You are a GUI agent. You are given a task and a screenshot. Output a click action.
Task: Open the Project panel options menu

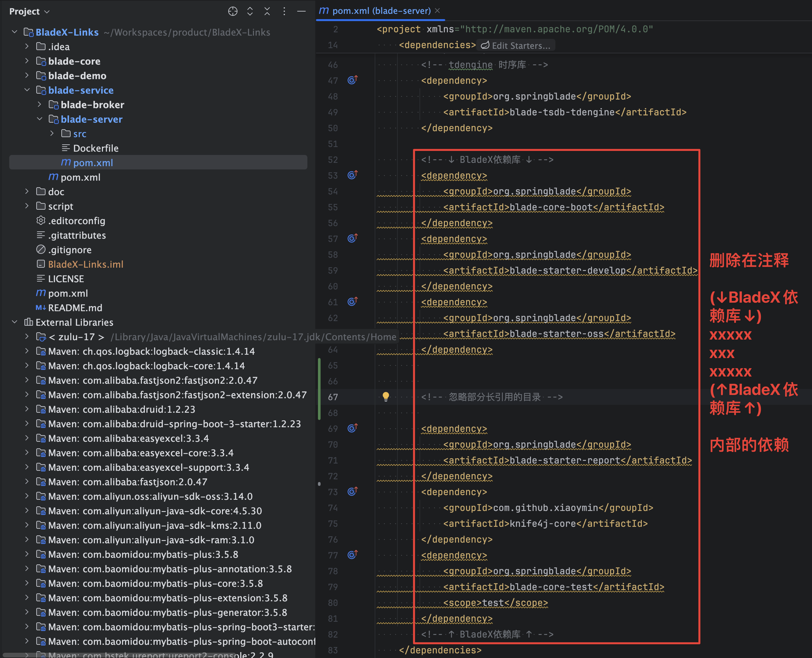pyautogui.click(x=284, y=11)
